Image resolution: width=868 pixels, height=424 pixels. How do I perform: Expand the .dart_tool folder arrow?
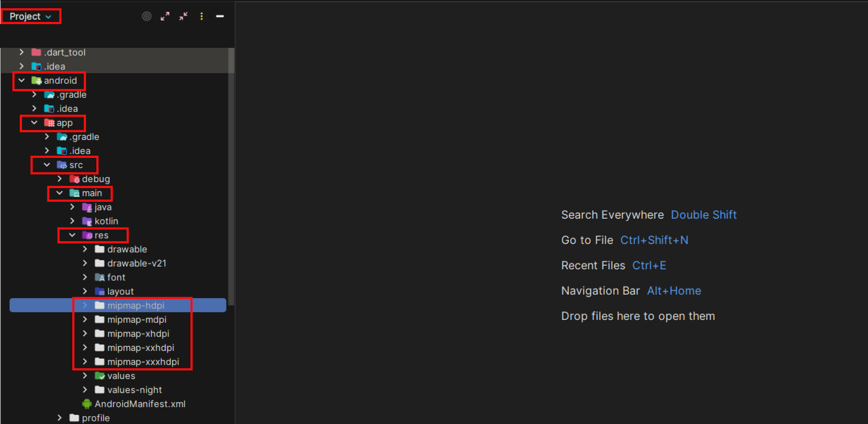click(x=22, y=52)
